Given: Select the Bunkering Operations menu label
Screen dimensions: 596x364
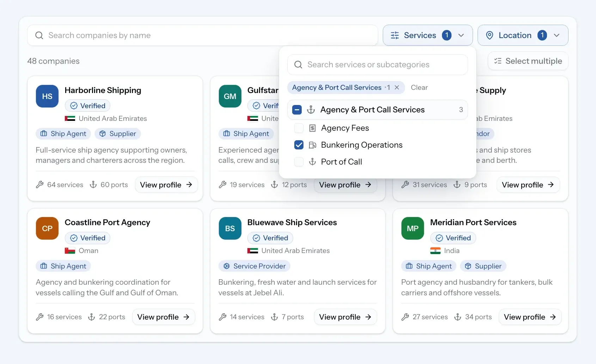Looking at the screenshot, I should point(362,145).
